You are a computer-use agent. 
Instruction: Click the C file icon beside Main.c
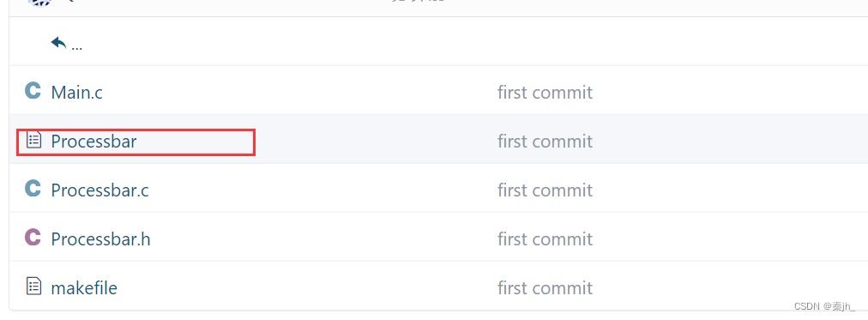[x=33, y=90]
